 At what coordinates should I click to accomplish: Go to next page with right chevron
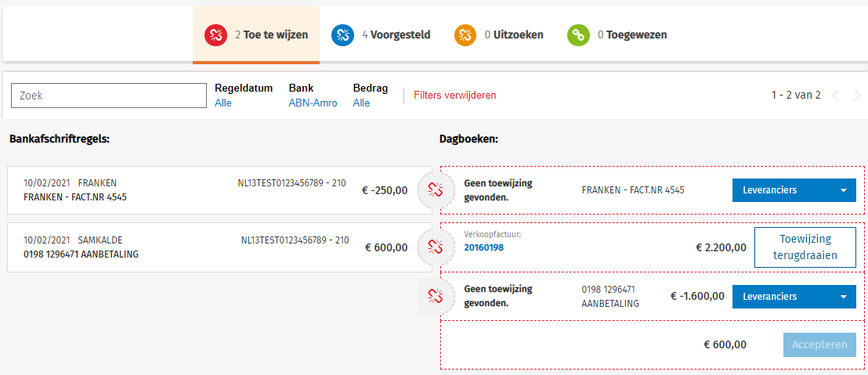tap(856, 96)
